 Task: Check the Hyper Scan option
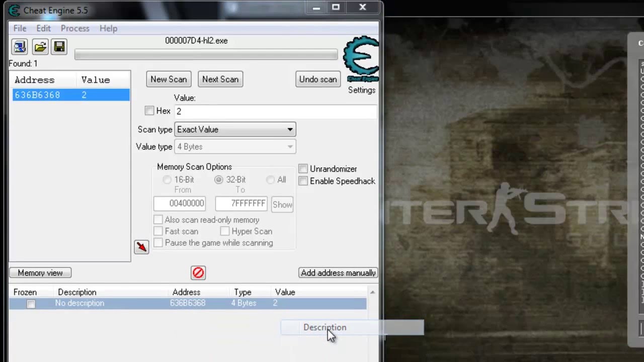(x=225, y=231)
